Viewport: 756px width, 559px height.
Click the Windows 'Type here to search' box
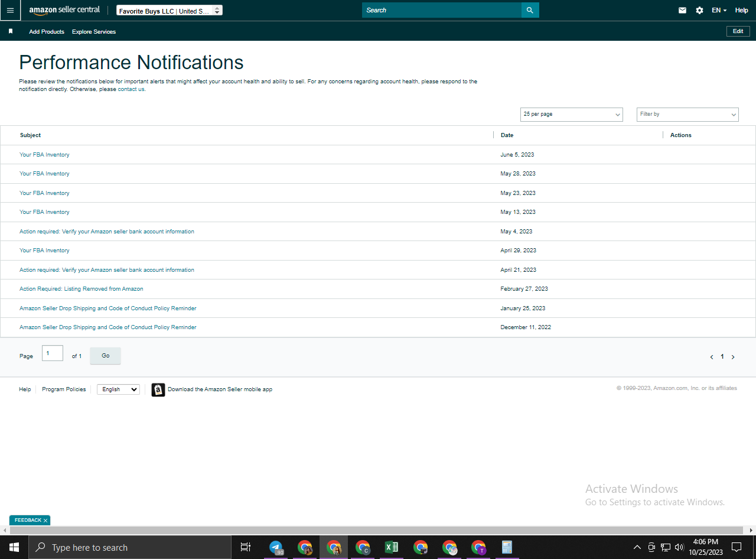click(129, 548)
